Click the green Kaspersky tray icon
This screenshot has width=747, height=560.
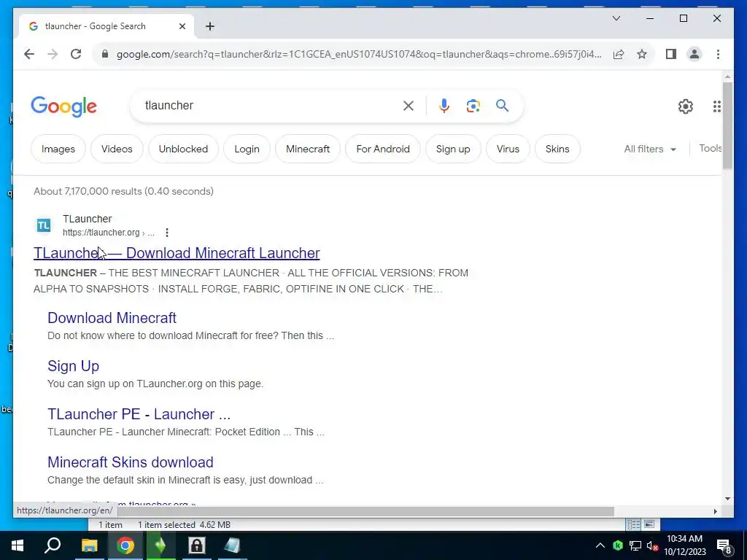[x=618, y=545]
